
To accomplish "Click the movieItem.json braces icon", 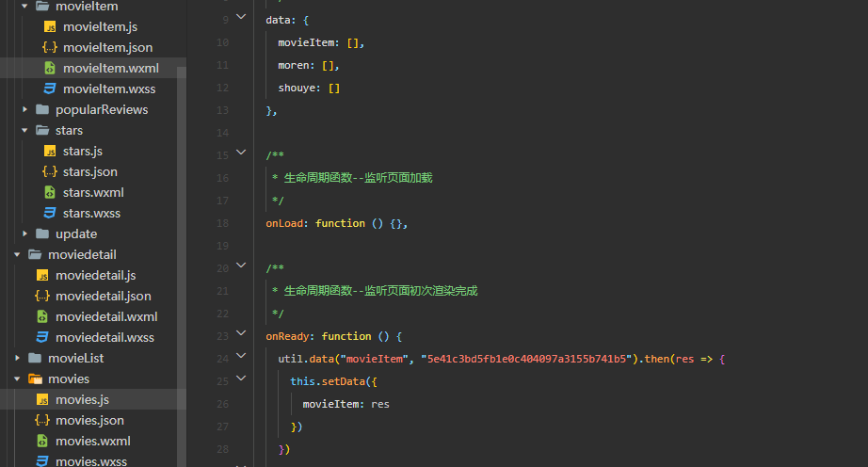I will click(x=50, y=47).
